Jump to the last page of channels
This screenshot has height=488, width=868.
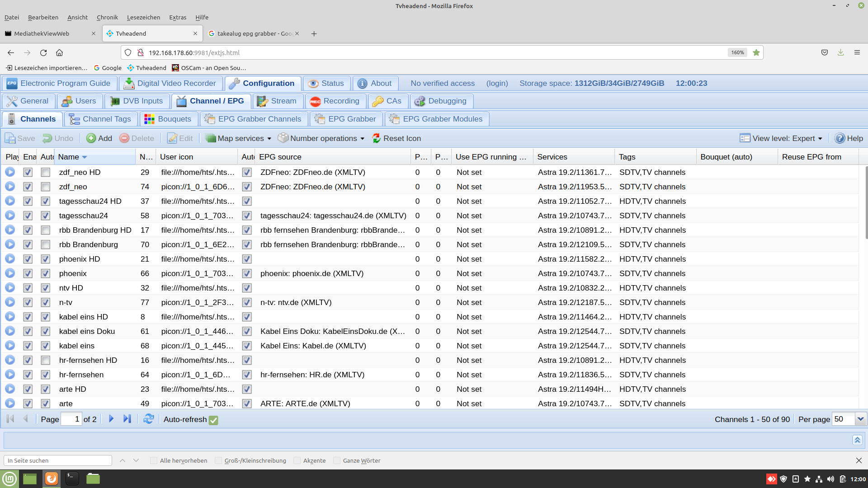coord(127,419)
